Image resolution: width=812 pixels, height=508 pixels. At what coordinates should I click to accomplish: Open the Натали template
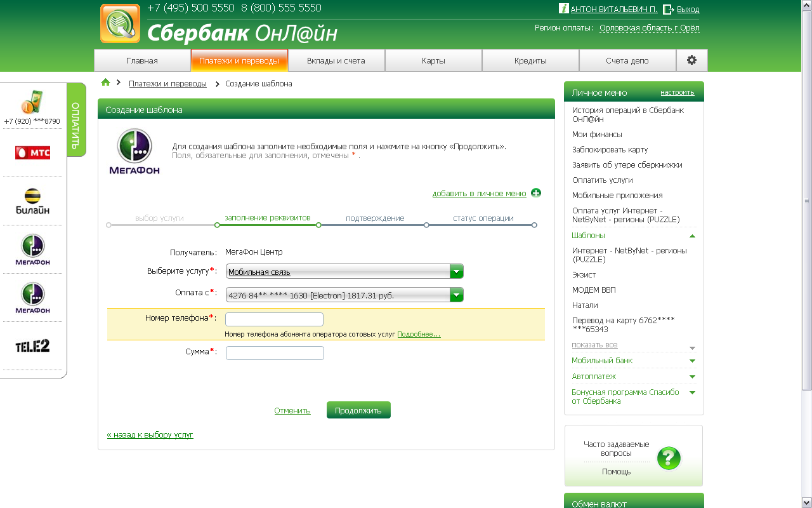tap(585, 305)
